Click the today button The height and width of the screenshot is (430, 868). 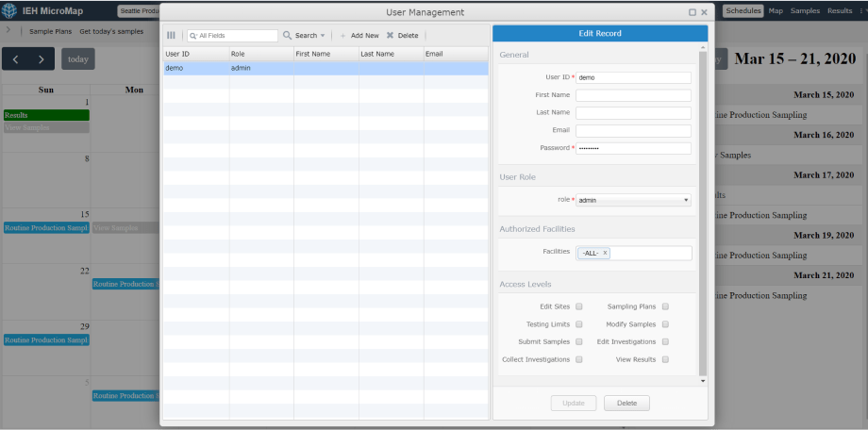78,59
